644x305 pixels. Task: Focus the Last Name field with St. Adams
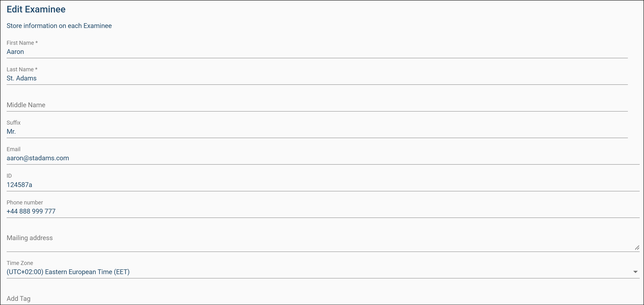(x=317, y=78)
